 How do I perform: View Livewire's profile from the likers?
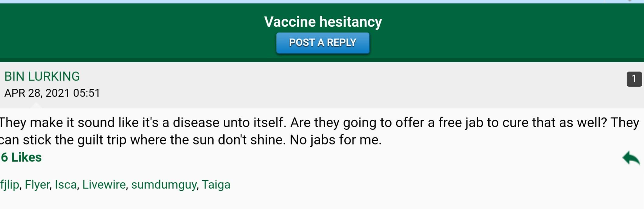(104, 184)
